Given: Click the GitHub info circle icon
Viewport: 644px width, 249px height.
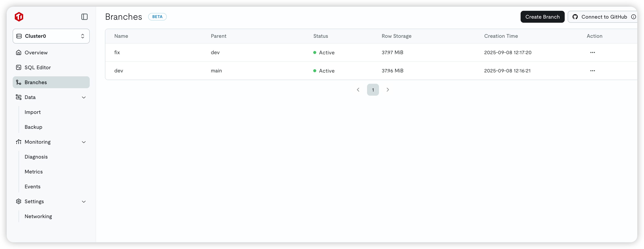Looking at the screenshot, I should (x=633, y=17).
